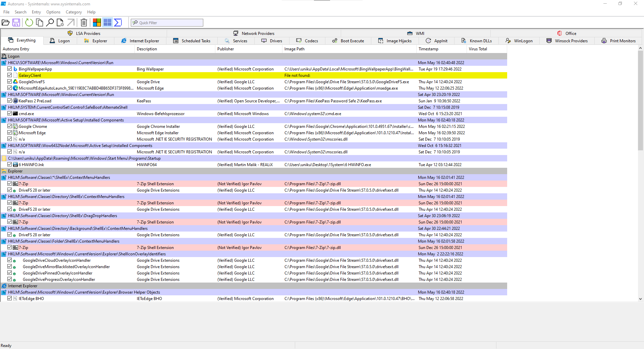Focus the Quick Filter input box
Screen dimensions: 644x349
click(x=167, y=22)
